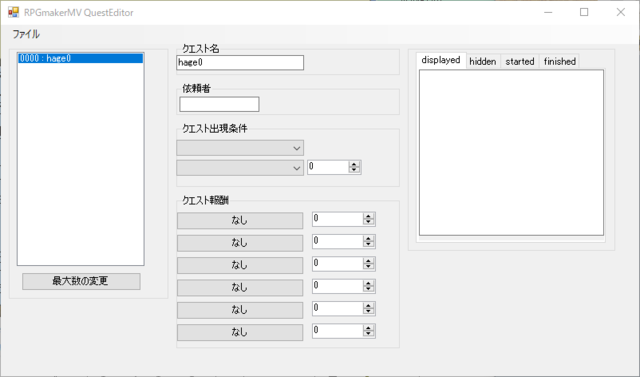Increase the second reward quantity spinner

point(368,239)
